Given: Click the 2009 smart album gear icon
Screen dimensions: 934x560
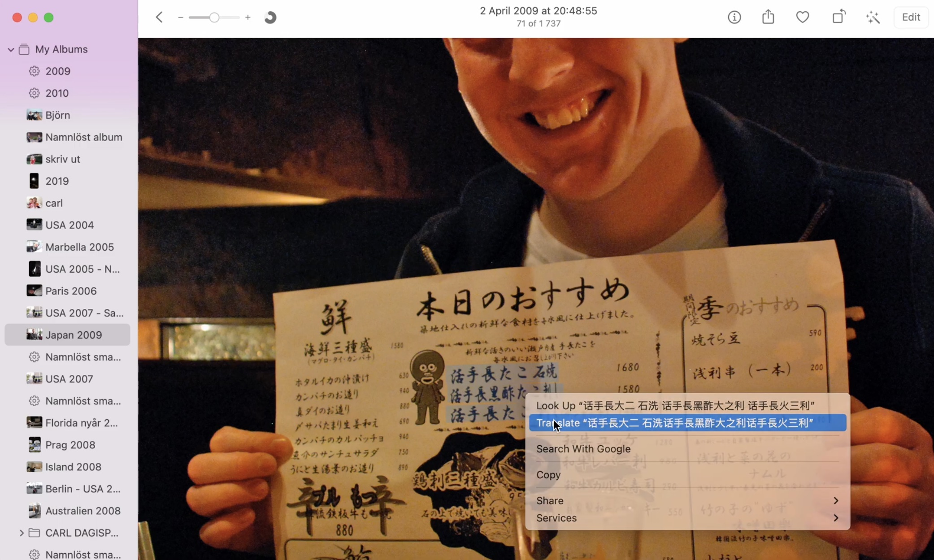Looking at the screenshot, I should point(34,71).
